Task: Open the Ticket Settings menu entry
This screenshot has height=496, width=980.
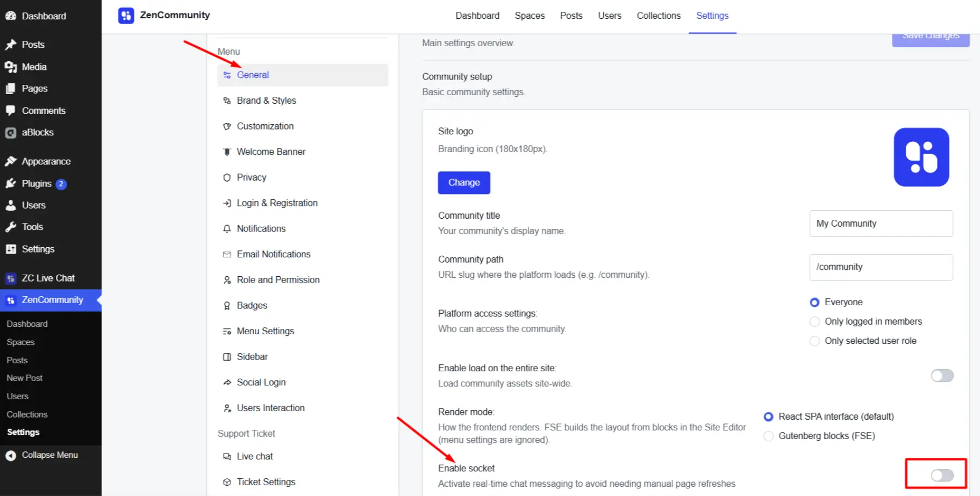Action: [303, 482]
